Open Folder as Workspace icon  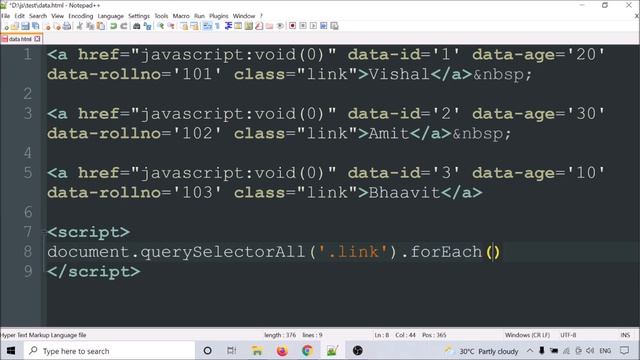(269, 26)
